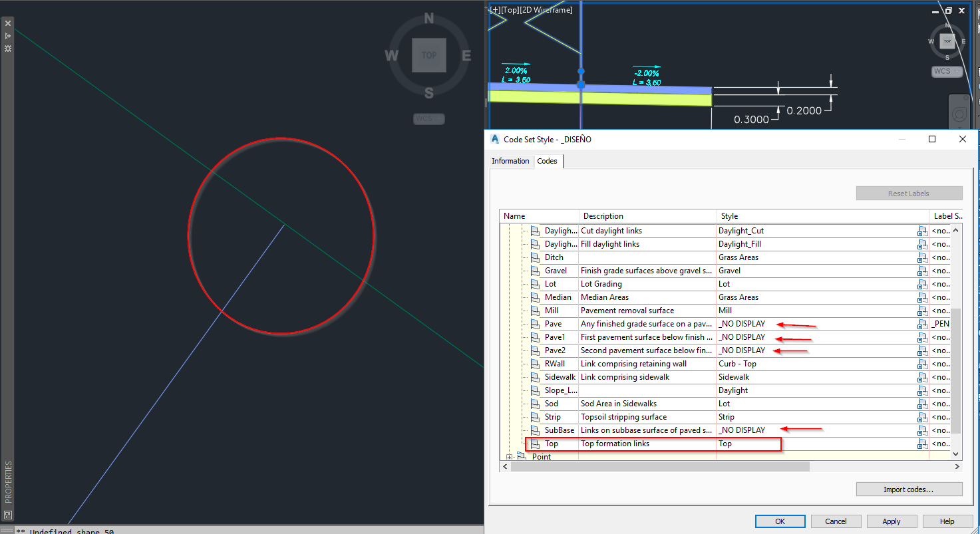Click the Properties palette settings gear icon
Image resolution: width=980 pixels, height=534 pixels.
pos(7,48)
